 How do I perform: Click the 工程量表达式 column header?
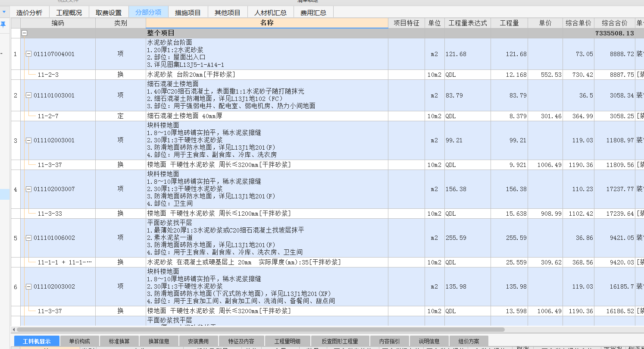point(468,23)
